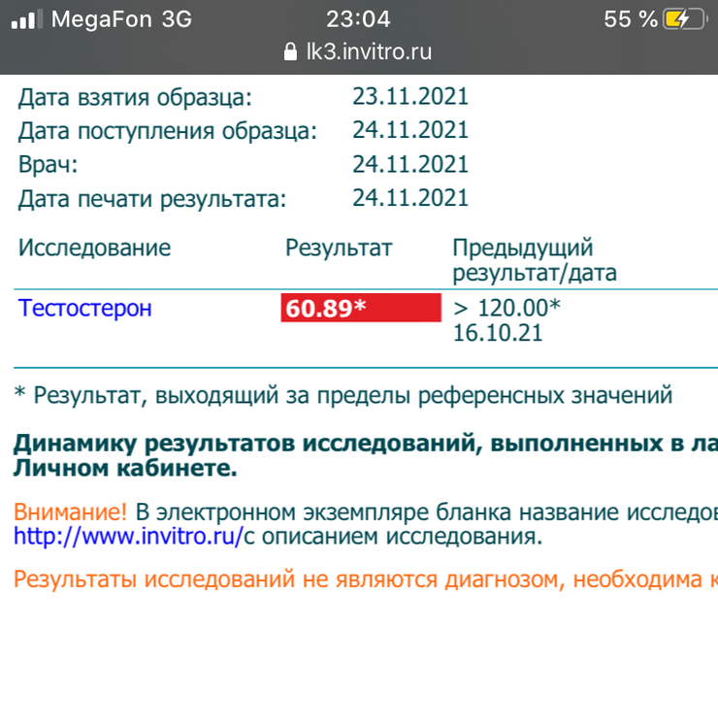Tap the MegaFon 3G carrier label

point(121,19)
